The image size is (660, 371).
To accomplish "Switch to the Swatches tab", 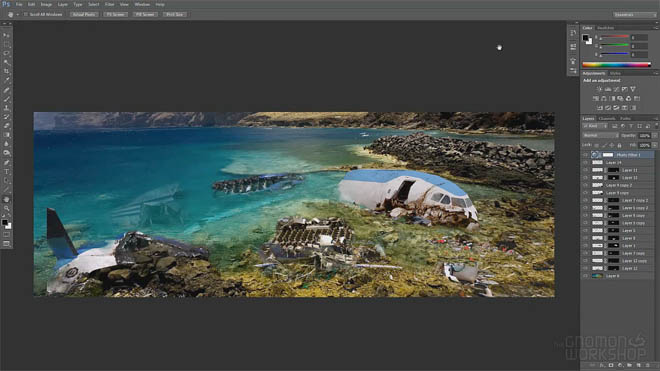I will point(606,28).
